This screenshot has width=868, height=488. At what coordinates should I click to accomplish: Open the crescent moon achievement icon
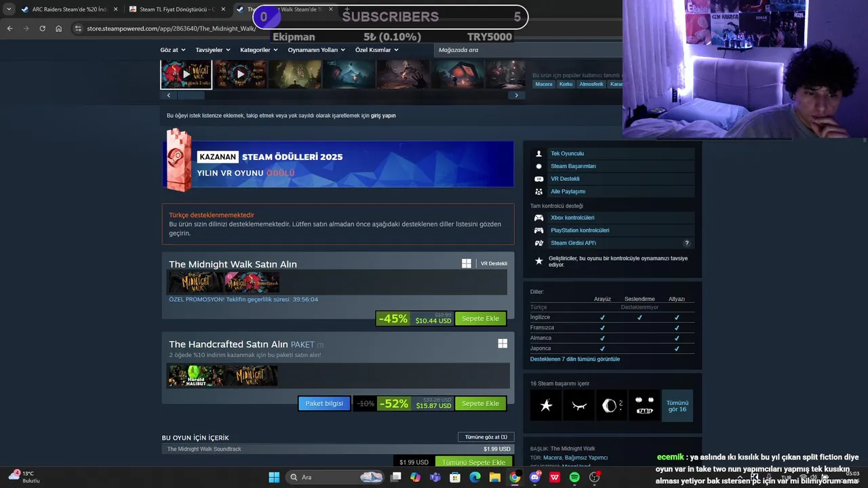[x=611, y=405]
